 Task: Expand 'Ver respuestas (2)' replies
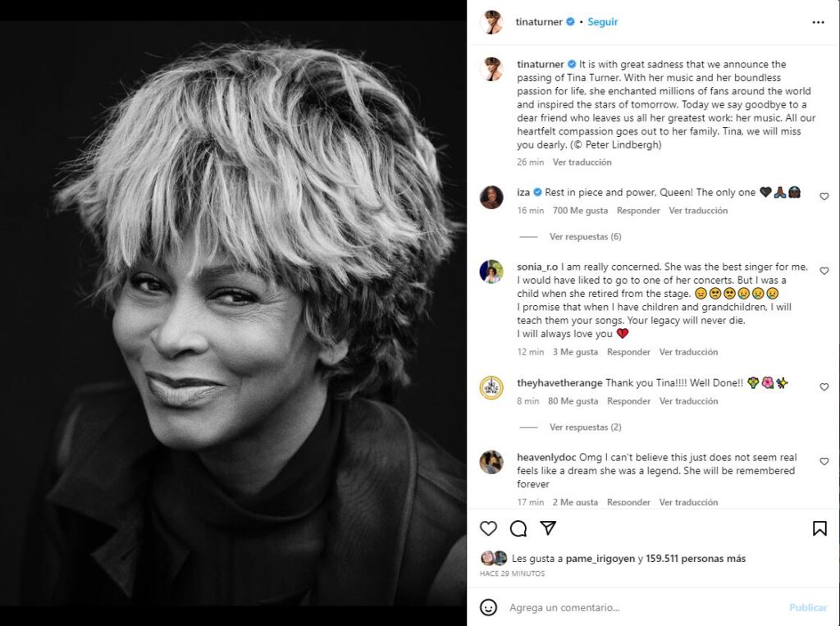(585, 427)
